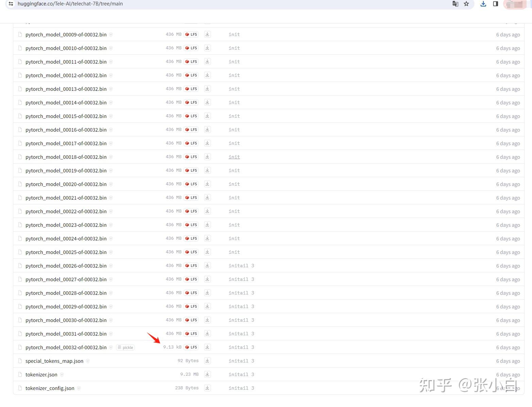532x407 pixels.
Task: Click safety-scan icon next to tokenizer.json
Action: (x=62, y=375)
